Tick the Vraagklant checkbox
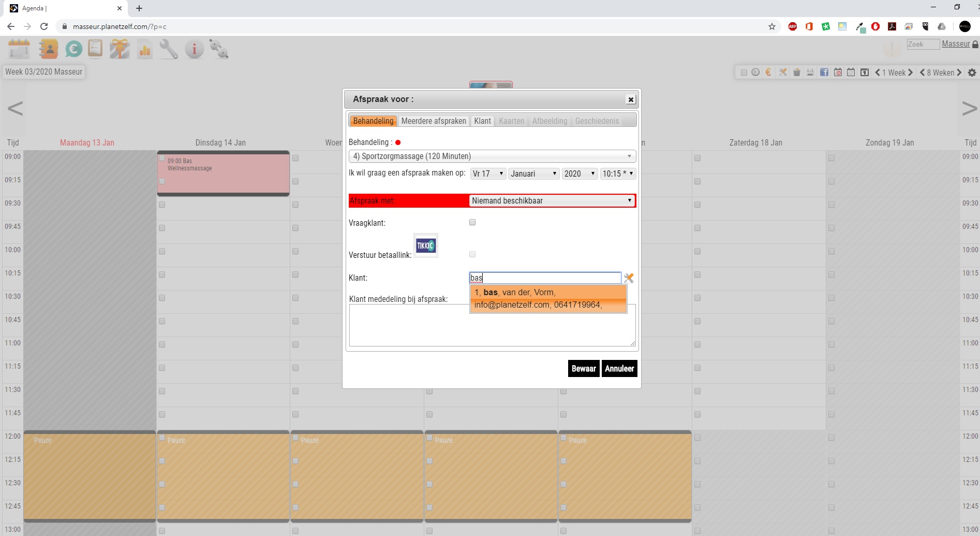Viewport: 980px width, 536px height. 472,223
